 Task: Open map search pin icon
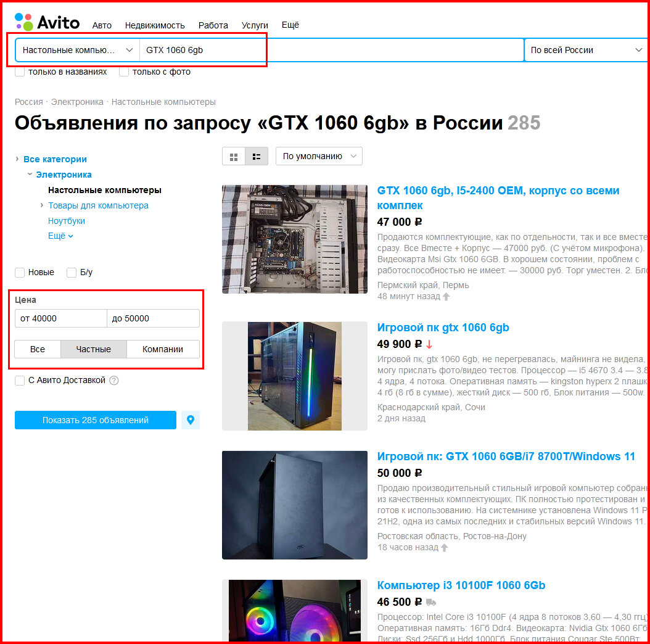(x=191, y=420)
